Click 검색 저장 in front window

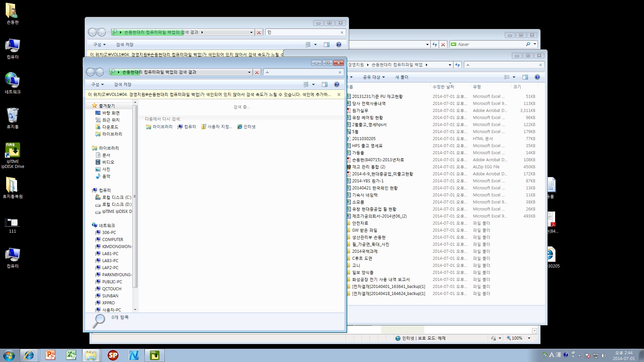click(x=123, y=84)
